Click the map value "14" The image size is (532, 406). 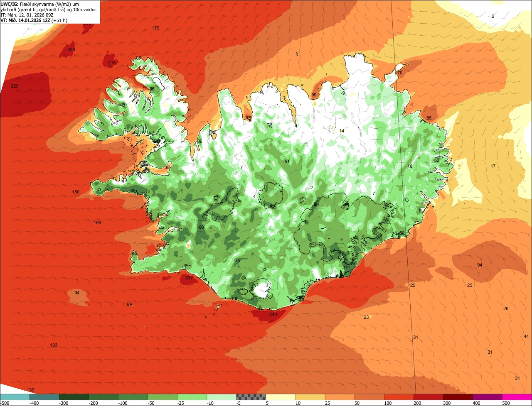pos(342,131)
